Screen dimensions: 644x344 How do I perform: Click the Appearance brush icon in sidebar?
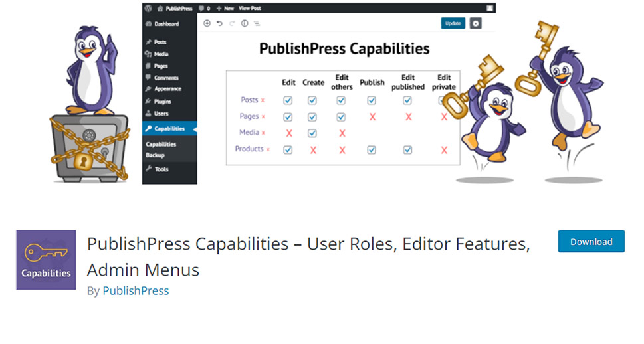coord(148,89)
